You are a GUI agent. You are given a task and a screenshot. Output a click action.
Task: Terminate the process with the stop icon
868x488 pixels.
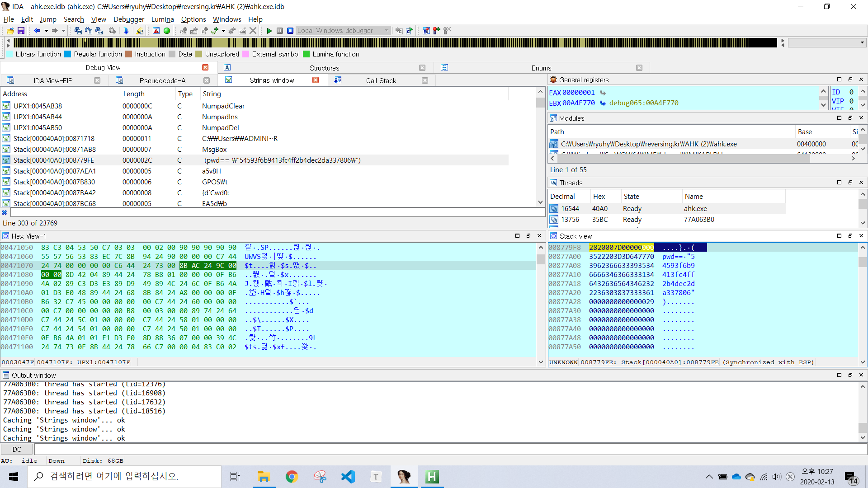(x=290, y=31)
